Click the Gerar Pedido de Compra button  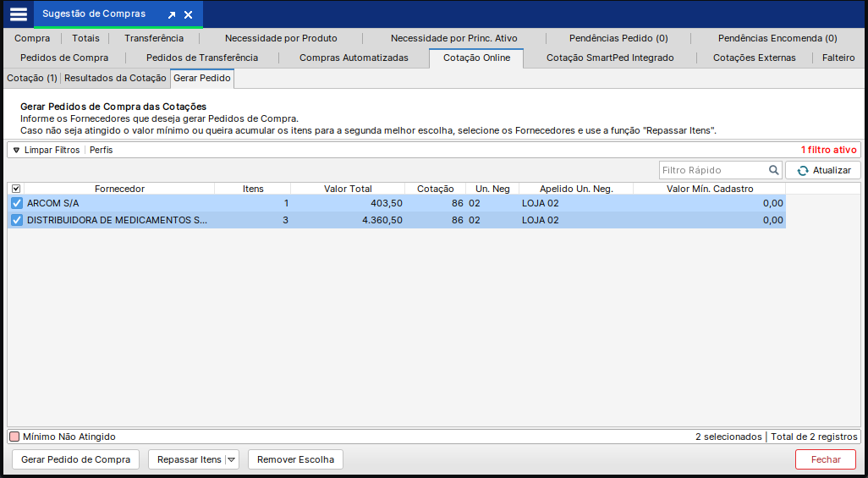pos(75,459)
